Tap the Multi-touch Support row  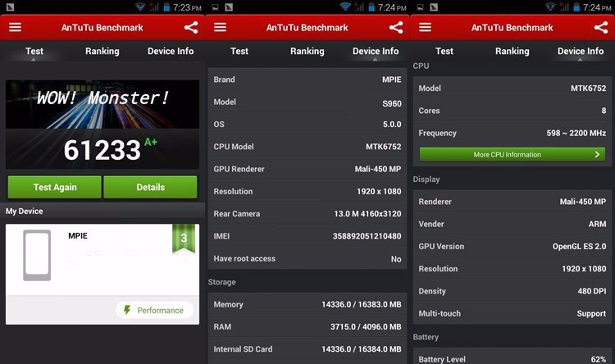[512, 313]
